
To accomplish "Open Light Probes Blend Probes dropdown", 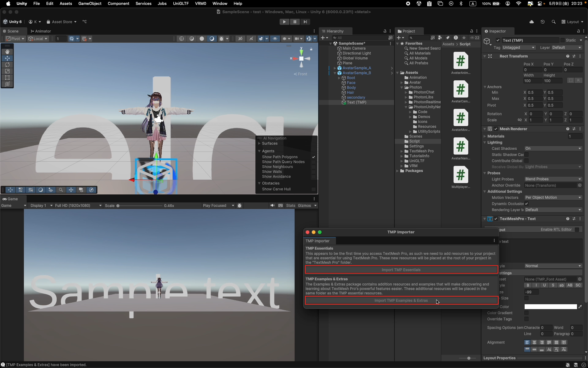I will point(553,179).
